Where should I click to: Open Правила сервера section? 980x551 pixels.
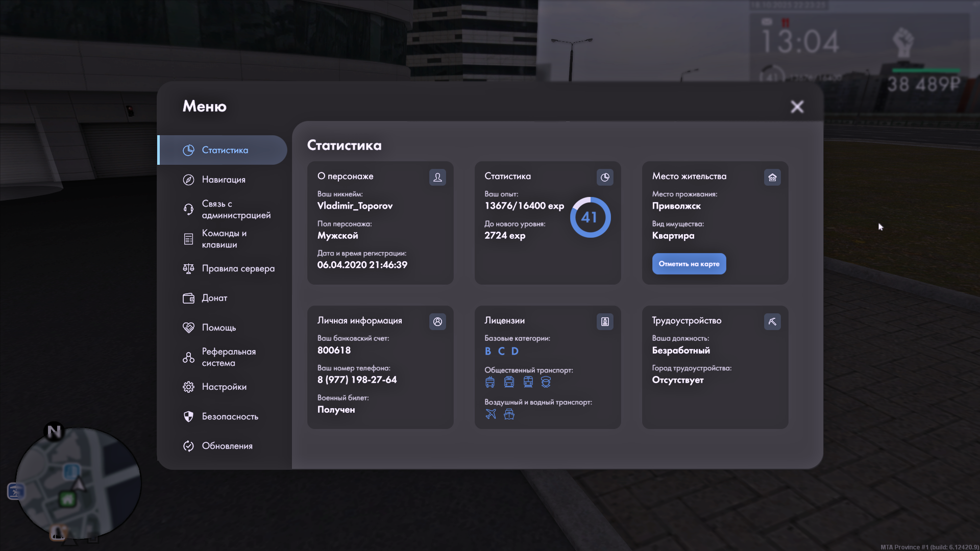coord(238,268)
